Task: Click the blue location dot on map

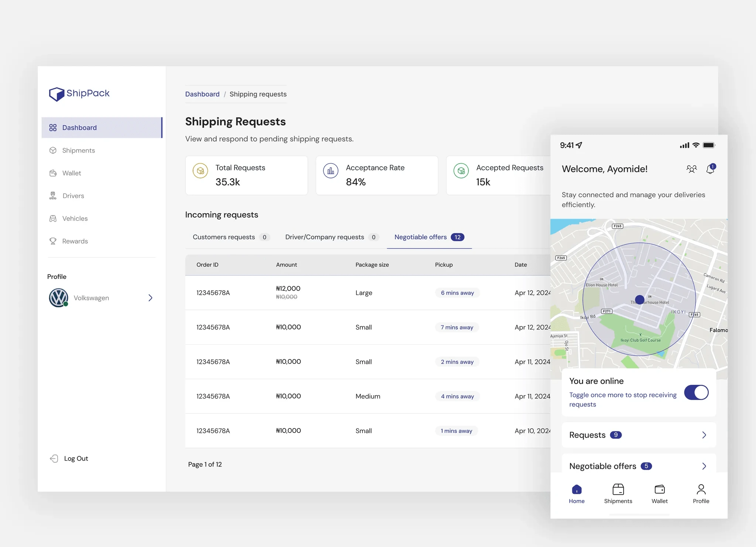Action: click(x=639, y=300)
